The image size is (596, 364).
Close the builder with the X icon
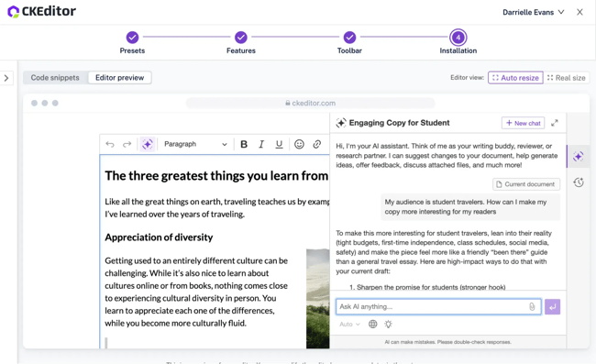point(579,12)
